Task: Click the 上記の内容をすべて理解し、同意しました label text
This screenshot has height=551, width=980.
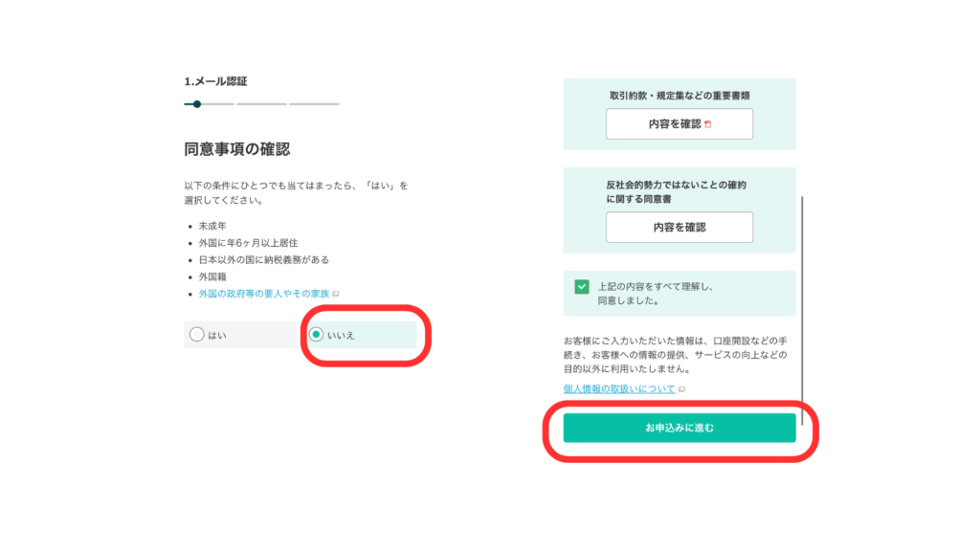Action: tap(656, 294)
